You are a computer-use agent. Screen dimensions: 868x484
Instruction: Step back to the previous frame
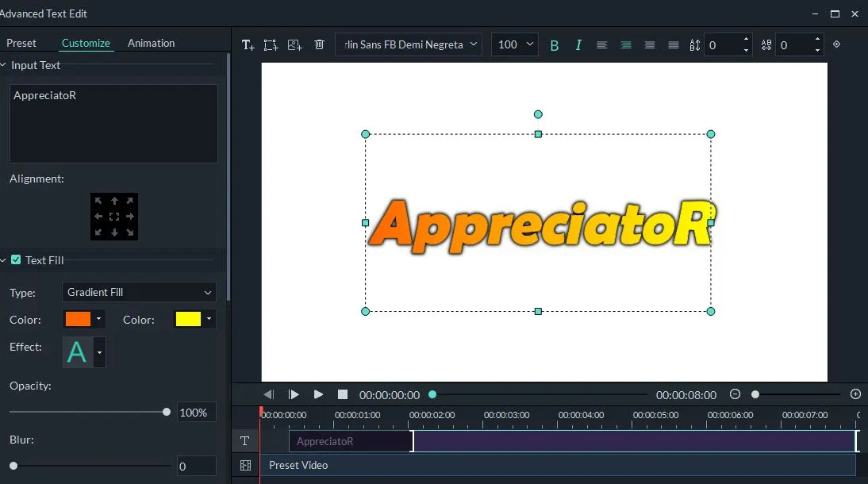coord(268,394)
